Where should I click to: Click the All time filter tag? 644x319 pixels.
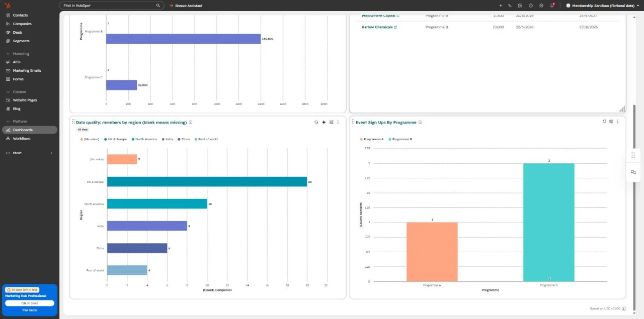82,130
